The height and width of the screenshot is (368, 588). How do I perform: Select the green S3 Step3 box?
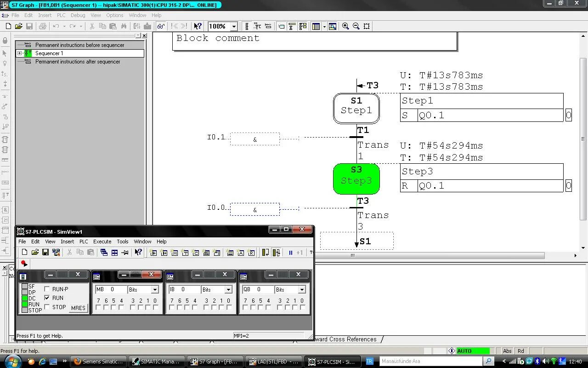pos(356,179)
